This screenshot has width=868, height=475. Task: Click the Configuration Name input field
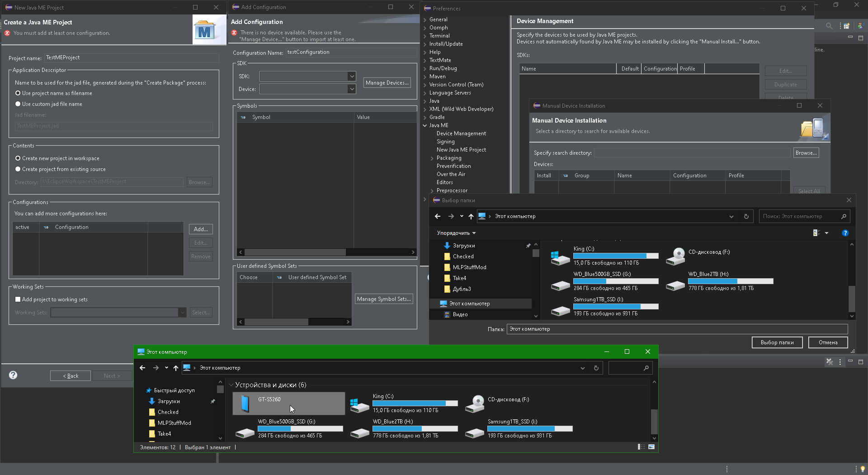(351, 52)
